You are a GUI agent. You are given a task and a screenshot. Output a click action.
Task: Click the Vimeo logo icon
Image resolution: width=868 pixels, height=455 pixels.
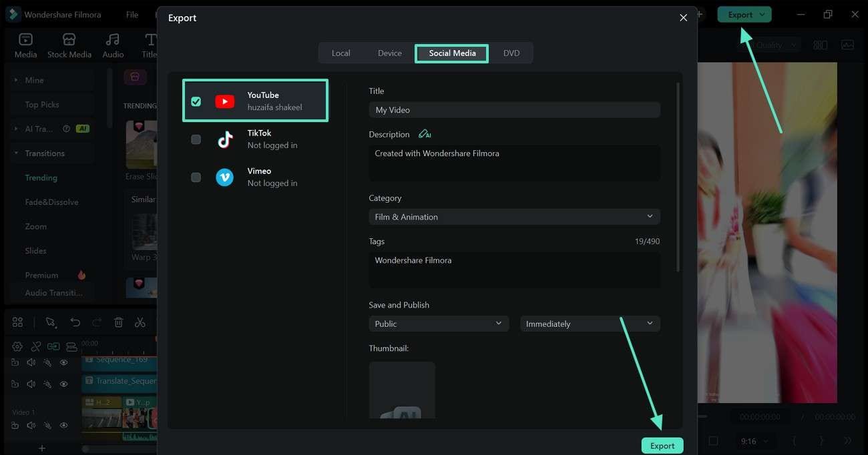225,177
